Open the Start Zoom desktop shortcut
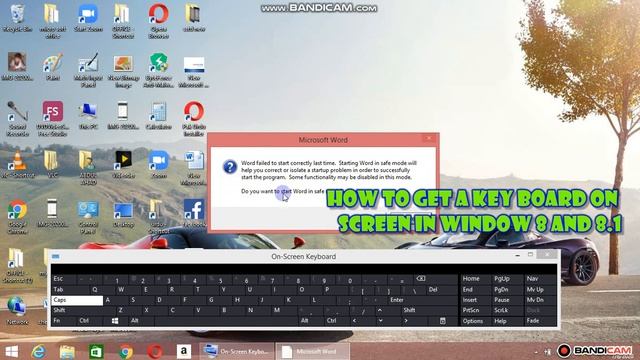Screen dimensions: 640x360 (x=88, y=18)
